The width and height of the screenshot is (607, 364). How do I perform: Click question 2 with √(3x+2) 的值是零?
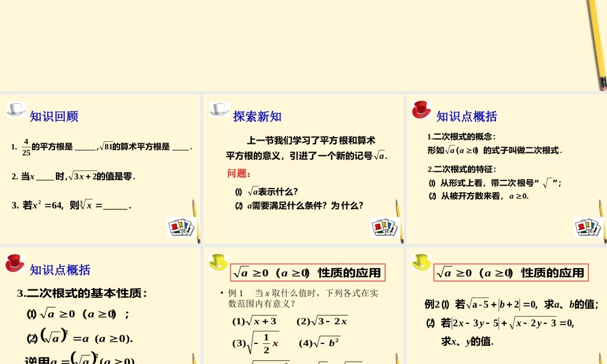tap(73, 177)
